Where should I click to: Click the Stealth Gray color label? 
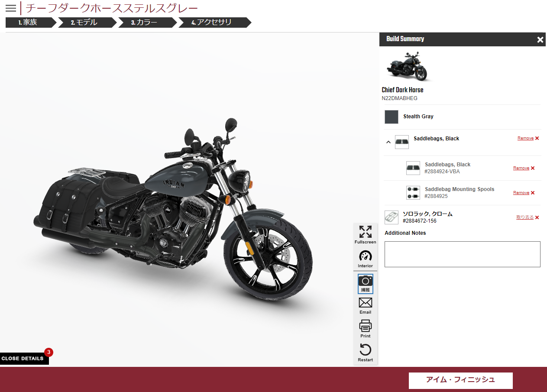coord(418,117)
